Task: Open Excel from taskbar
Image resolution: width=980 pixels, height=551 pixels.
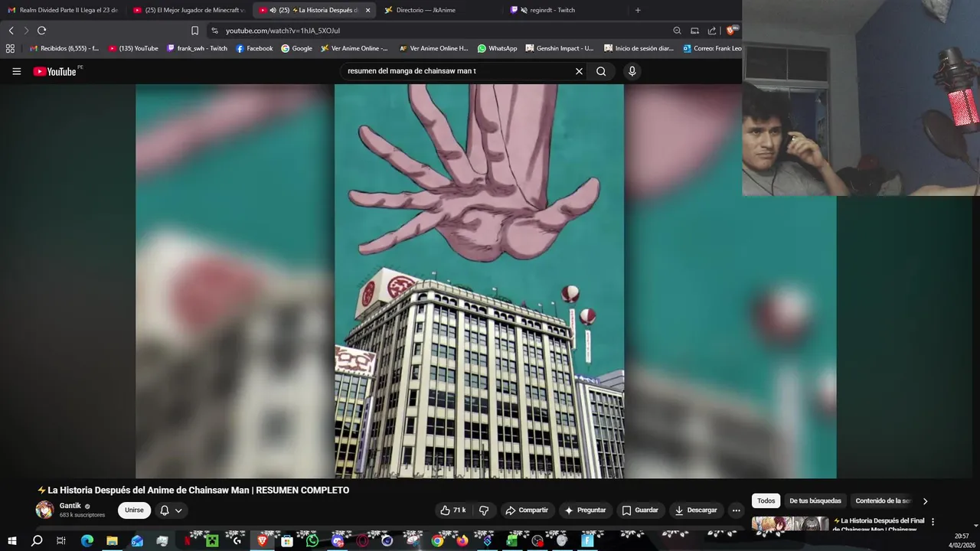Action: (512, 540)
